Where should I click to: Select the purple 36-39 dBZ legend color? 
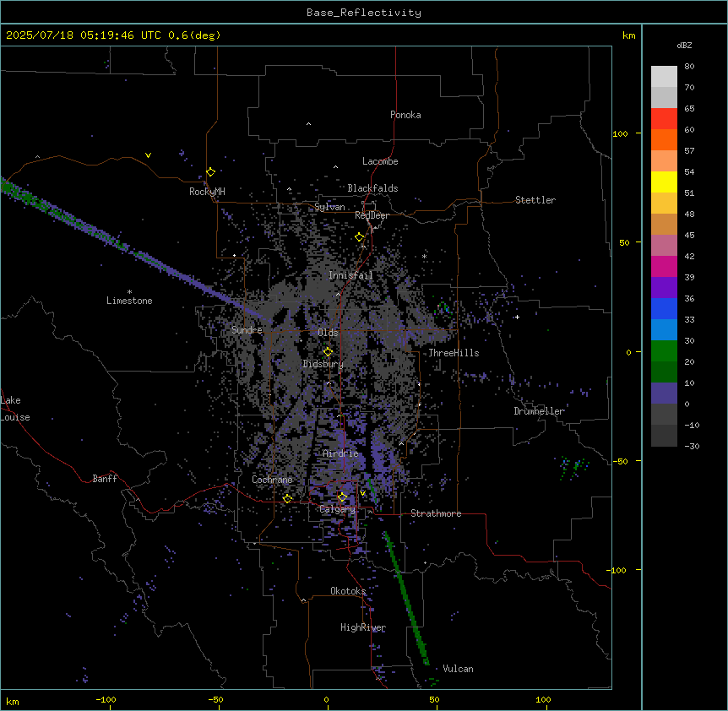664,288
